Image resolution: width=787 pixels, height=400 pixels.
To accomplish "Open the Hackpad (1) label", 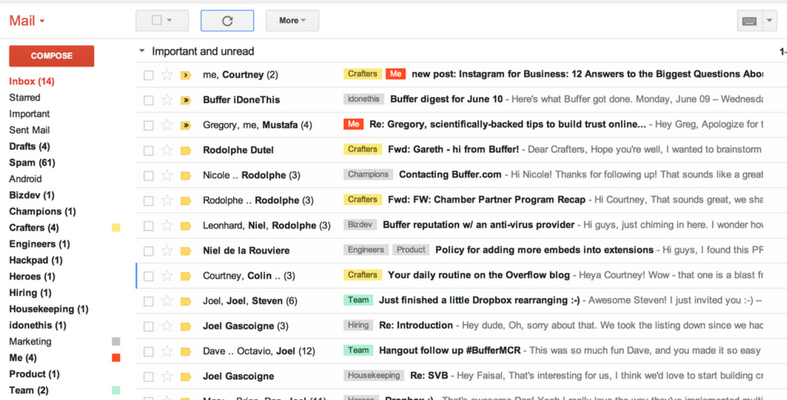I will pos(36,260).
